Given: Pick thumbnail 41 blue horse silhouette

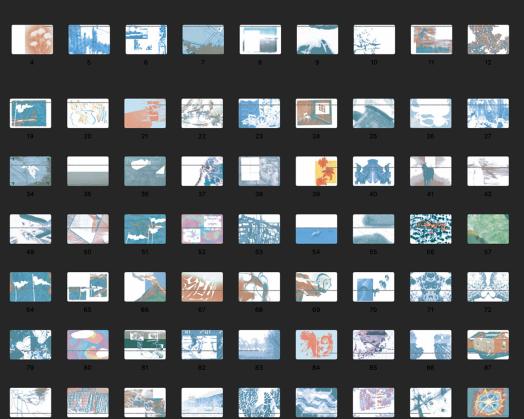Looking at the screenshot, I should [x=430, y=171].
